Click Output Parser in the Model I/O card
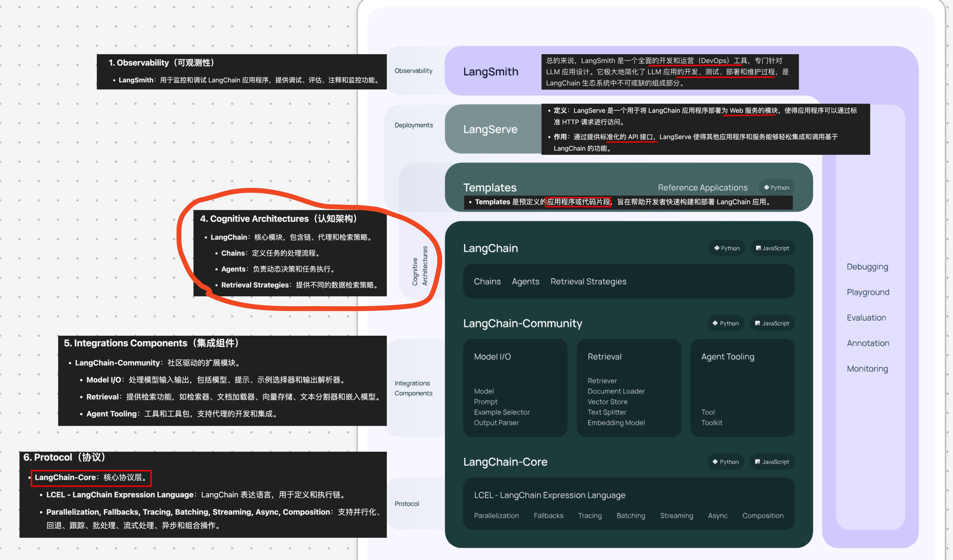 coord(496,423)
